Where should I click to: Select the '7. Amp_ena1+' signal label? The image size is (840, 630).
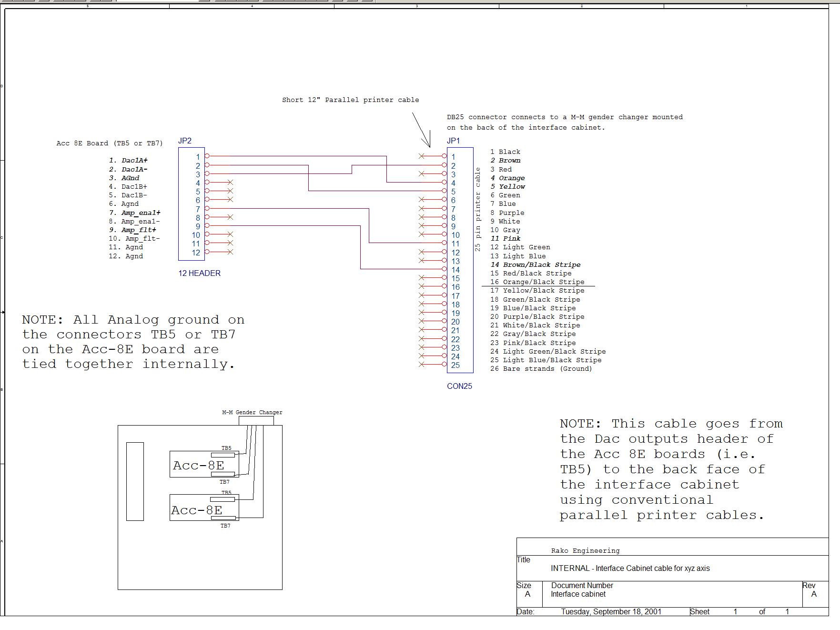tap(135, 213)
